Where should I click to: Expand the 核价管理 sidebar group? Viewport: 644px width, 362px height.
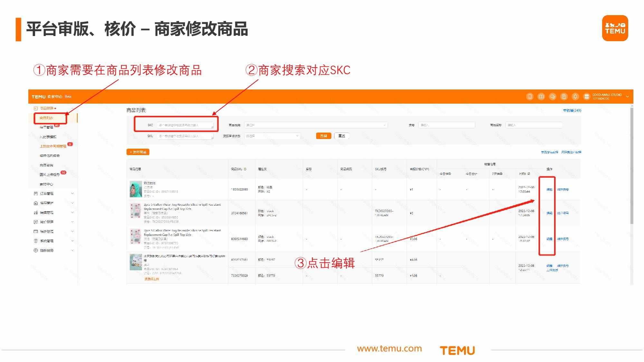[x=72, y=222]
